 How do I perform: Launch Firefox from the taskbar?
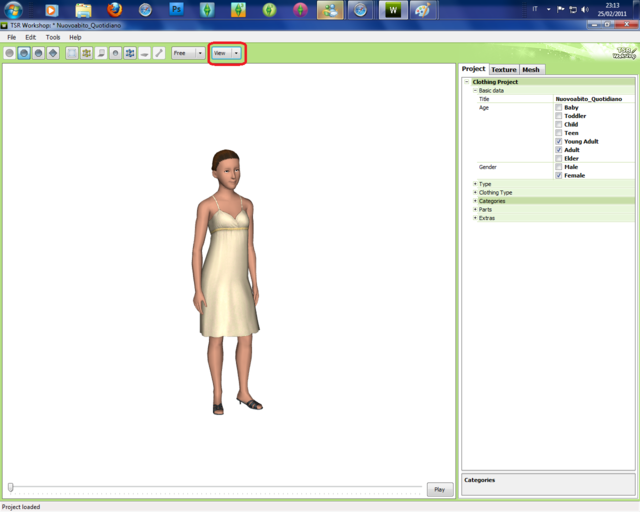click(x=115, y=10)
